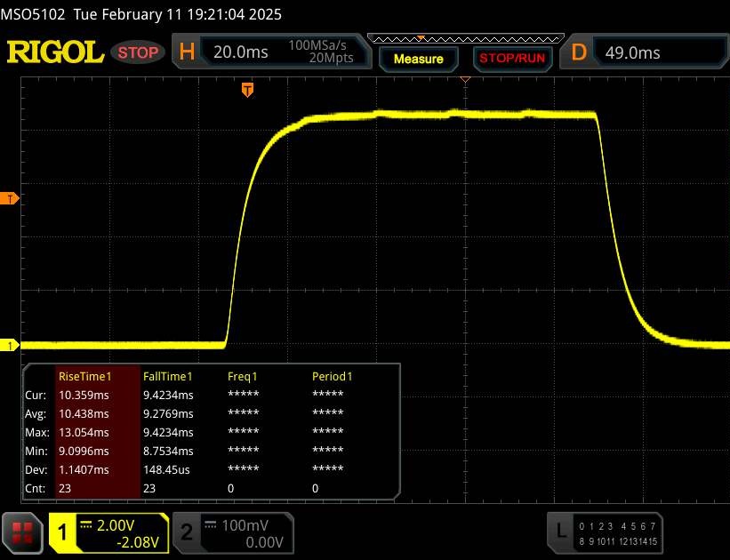Click the screen center time marker triangle
Screen dimensions: 730x560
(466, 80)
